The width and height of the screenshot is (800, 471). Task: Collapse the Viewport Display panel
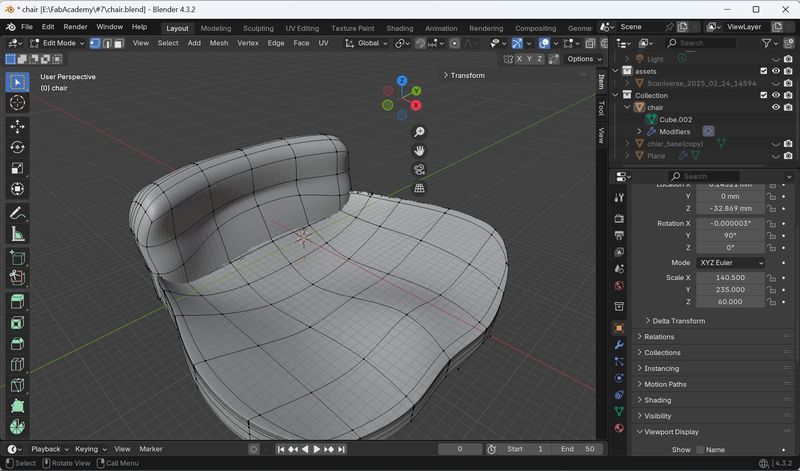[668, 432]
